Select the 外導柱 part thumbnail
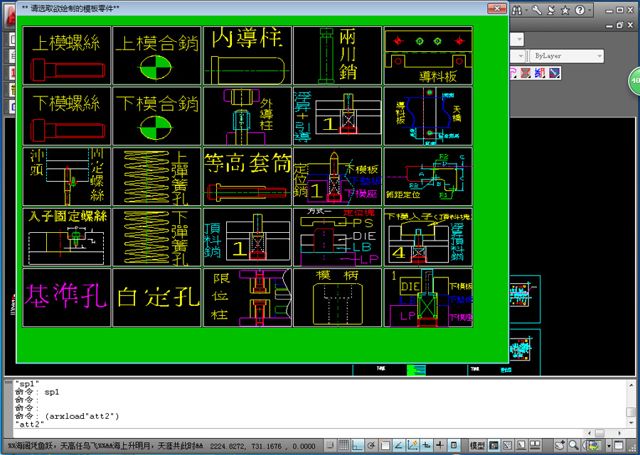The width and height of the screenshot is (640, 455). click(247, 116)
